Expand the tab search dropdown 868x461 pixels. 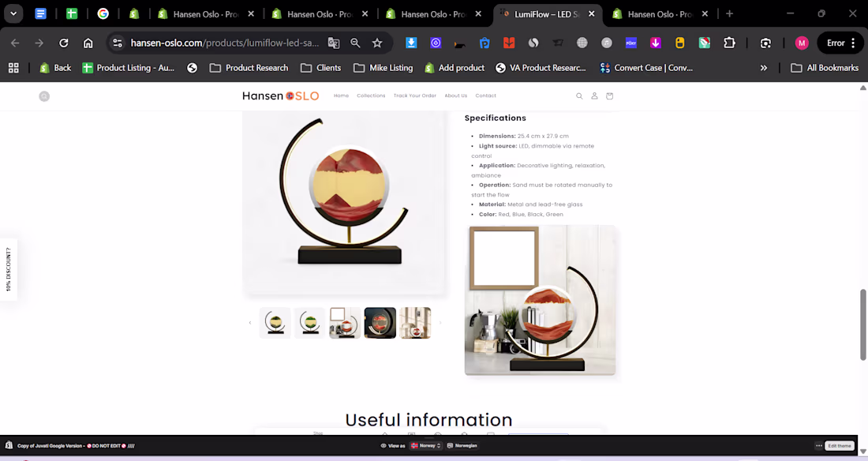pyautogui.click(x=13, y=14)
